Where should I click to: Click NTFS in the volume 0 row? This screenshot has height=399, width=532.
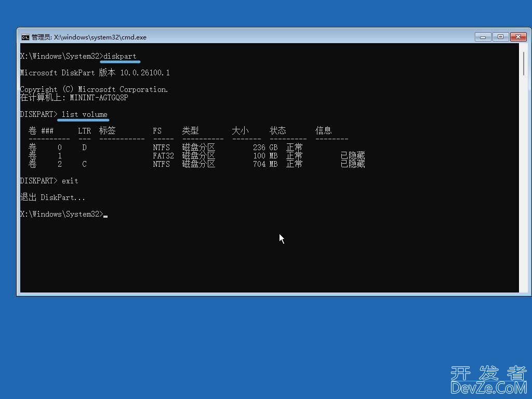[x=161, y=148]
